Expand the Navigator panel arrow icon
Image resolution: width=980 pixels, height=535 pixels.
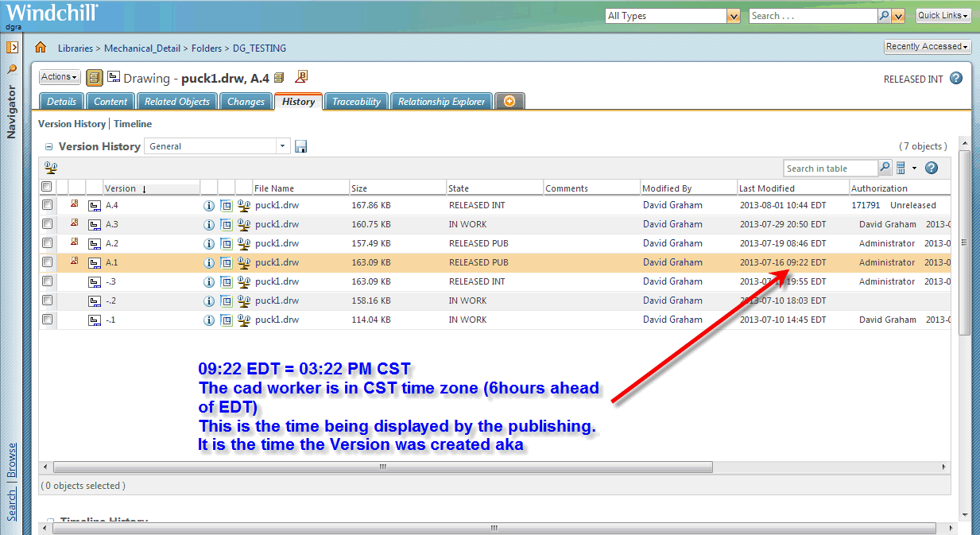pos(12,48)
